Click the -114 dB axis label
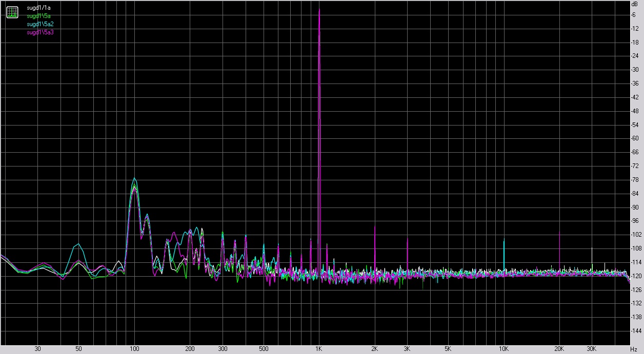This screenshot has height=354, width=644. pyautogui.click(x=637, y=263)
